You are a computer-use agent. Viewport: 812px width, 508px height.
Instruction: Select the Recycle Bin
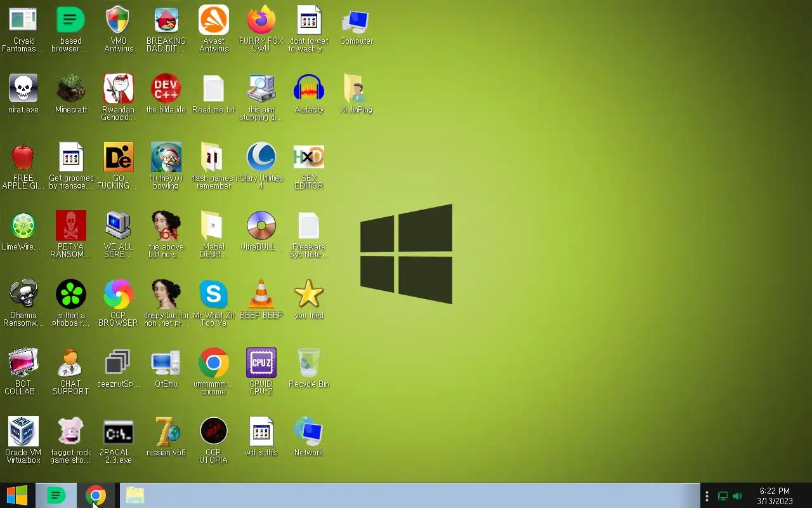pos(309,363)
